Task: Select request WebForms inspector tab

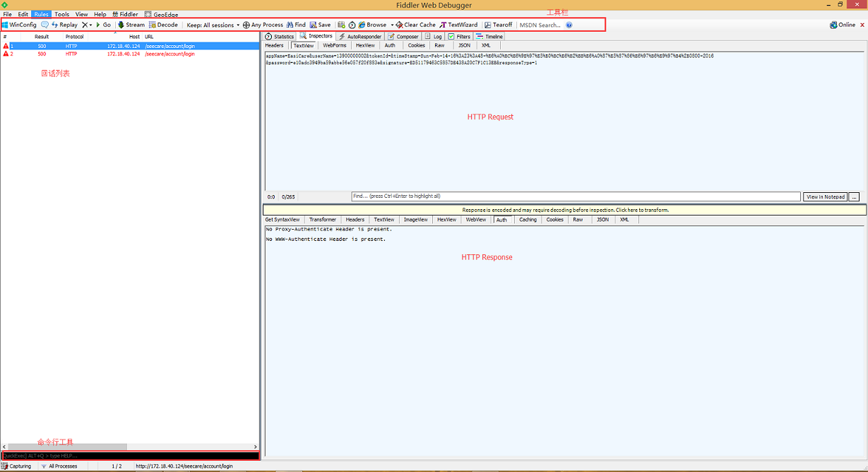Action: point(335,45)
